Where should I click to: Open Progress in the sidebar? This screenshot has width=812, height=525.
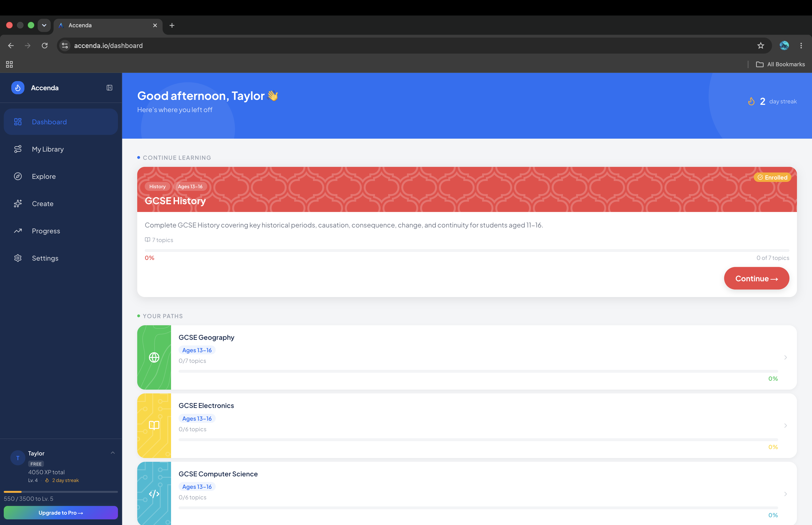pyautogui.click(x=61, y=231)
